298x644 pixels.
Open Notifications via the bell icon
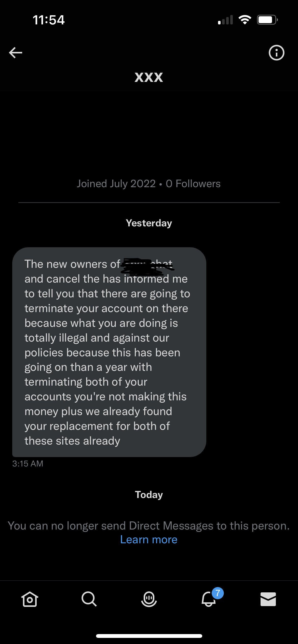click(208, 600)
